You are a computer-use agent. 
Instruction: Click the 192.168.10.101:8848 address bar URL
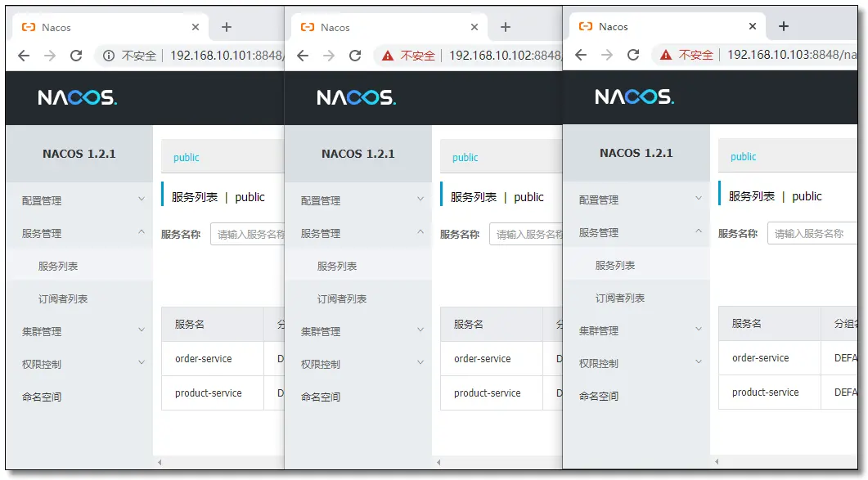pyautogui.click(x=227, y=56)
